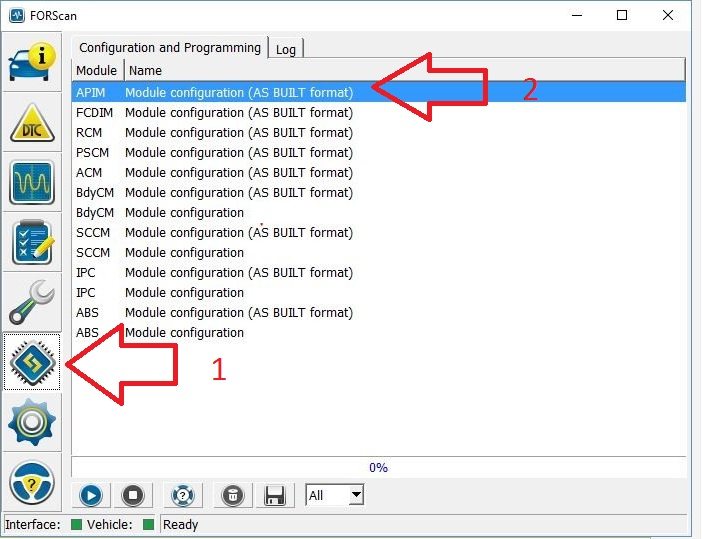The width and height of the screenshot is (702, 539).
Task: Click the FORScan title bar app icon
Action: [x=17, y=16]
